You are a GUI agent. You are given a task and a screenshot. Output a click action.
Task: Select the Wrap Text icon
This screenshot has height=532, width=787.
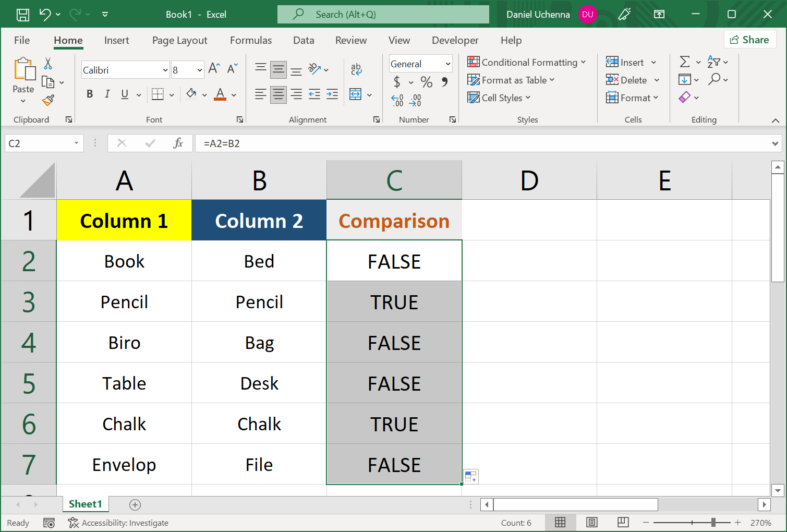pos(356,68)
